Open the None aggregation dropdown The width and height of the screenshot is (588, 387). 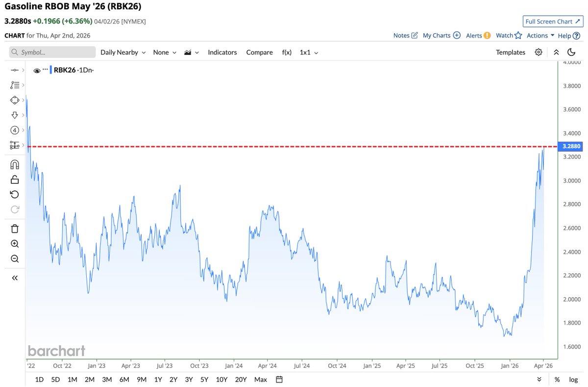point(164,52)
